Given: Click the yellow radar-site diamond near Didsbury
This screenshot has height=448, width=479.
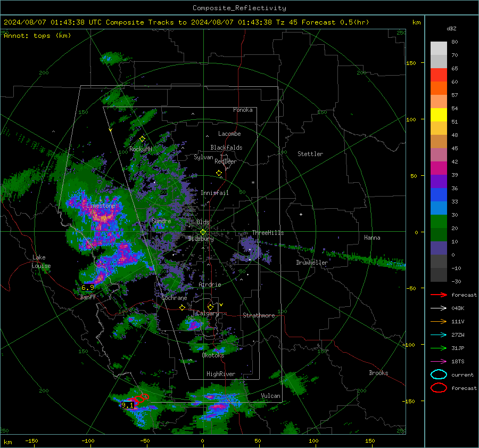Looking at the screenshot, I should click(x=203, y=232).
